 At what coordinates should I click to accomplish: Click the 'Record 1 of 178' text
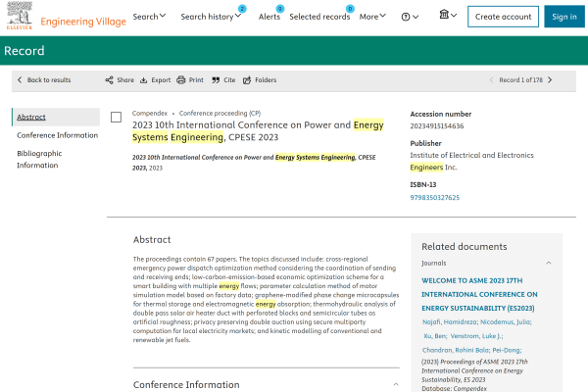point(521,80)
